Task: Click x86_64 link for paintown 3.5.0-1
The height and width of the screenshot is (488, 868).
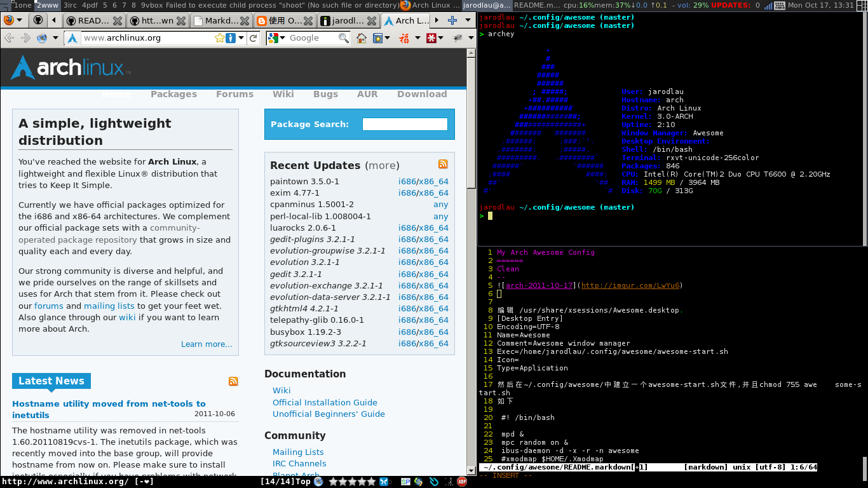Action: (433, 182)
